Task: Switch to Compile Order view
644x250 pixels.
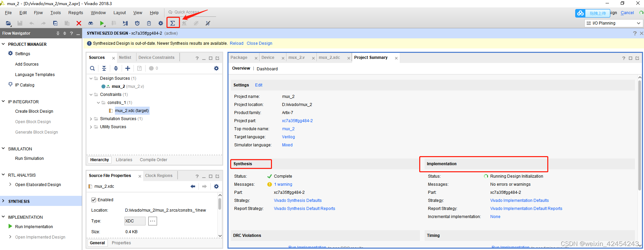Action: click(x=153, y=160)
